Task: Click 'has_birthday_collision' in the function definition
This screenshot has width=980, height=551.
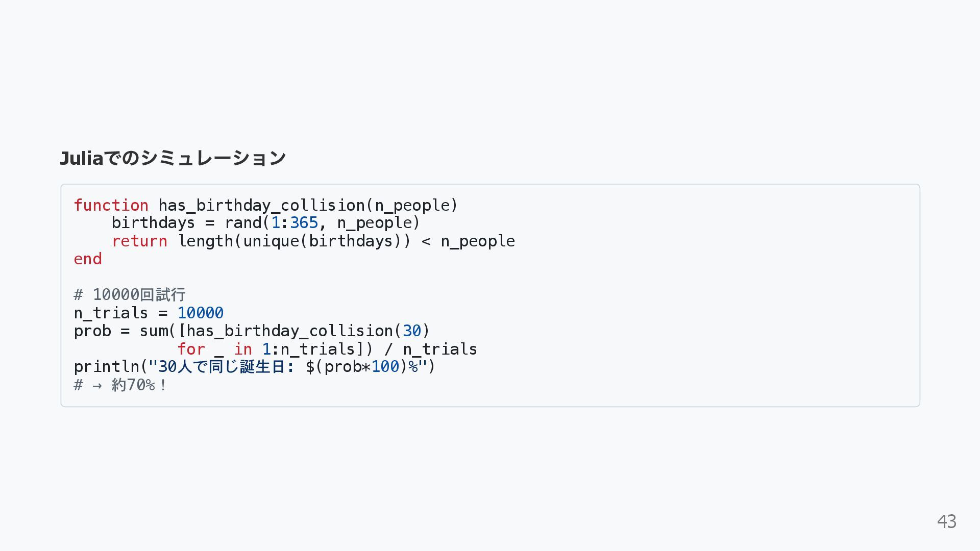Action: point(262,205)
